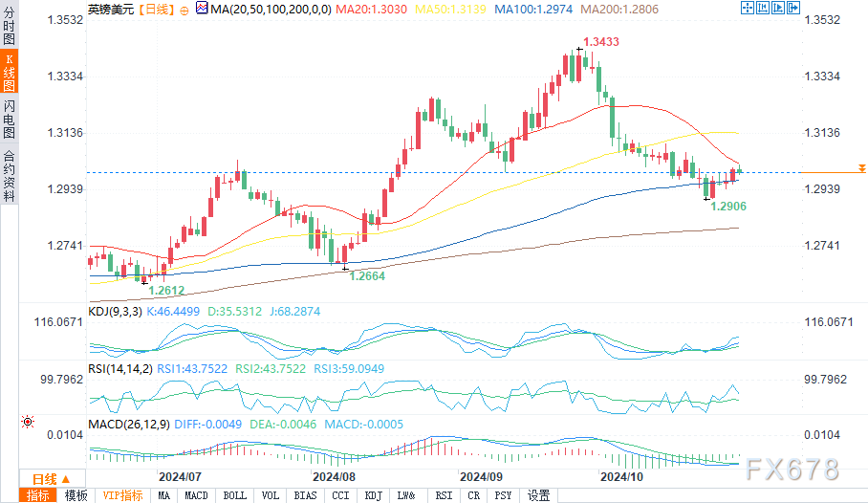Select the CCI indicator button
This screenshot has height=503, width=868.
(x=340, y=494)
